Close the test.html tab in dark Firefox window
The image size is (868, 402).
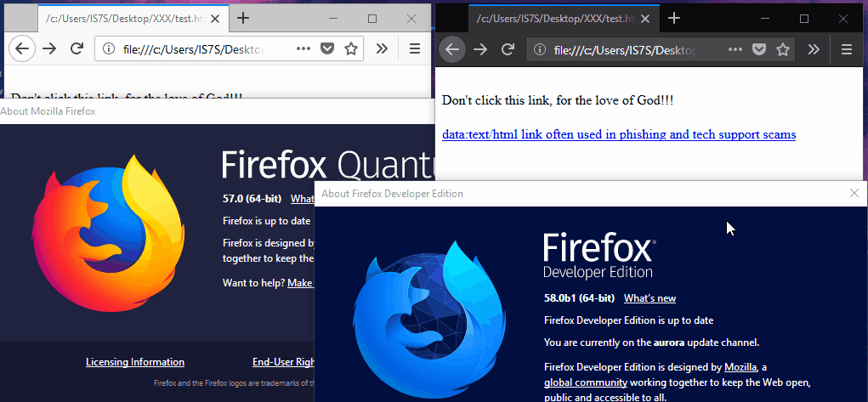[x=645, y=19]
